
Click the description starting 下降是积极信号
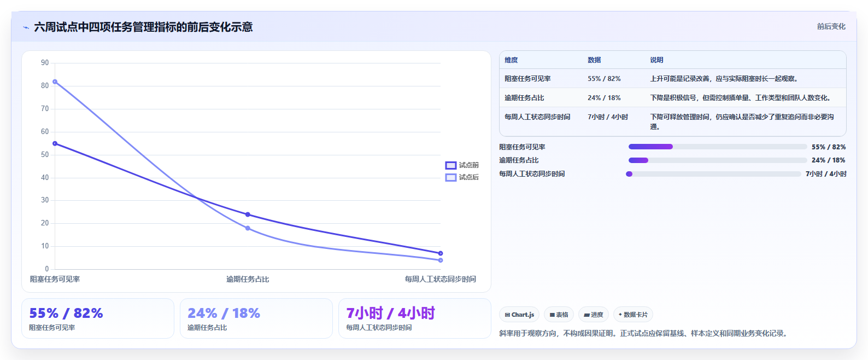click(x=742, y=98)
